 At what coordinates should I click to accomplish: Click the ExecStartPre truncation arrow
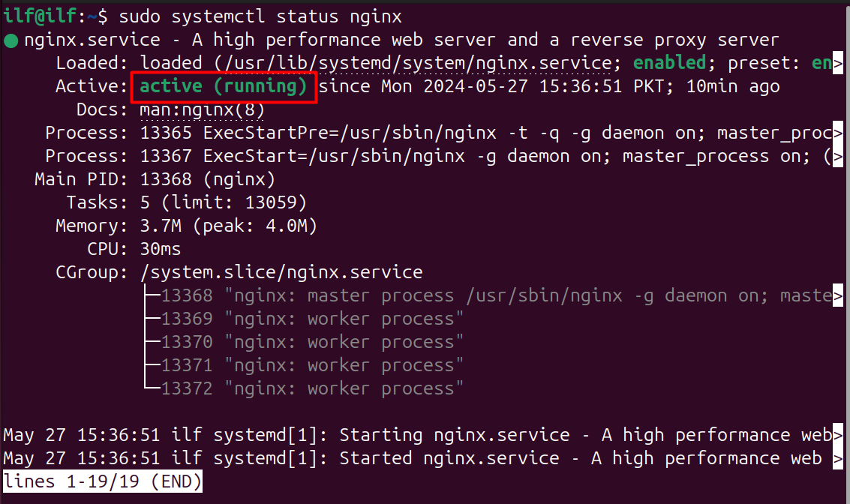(x=840, y=132)
